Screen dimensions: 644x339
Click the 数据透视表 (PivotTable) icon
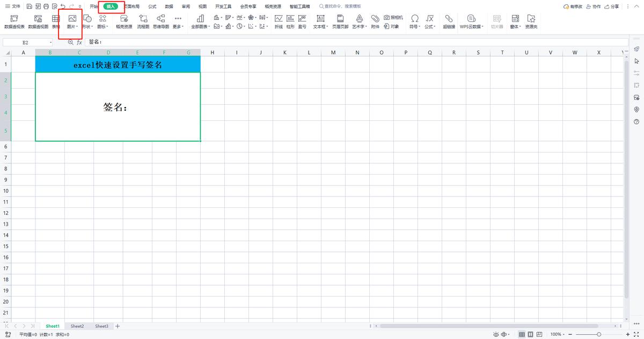14,21
